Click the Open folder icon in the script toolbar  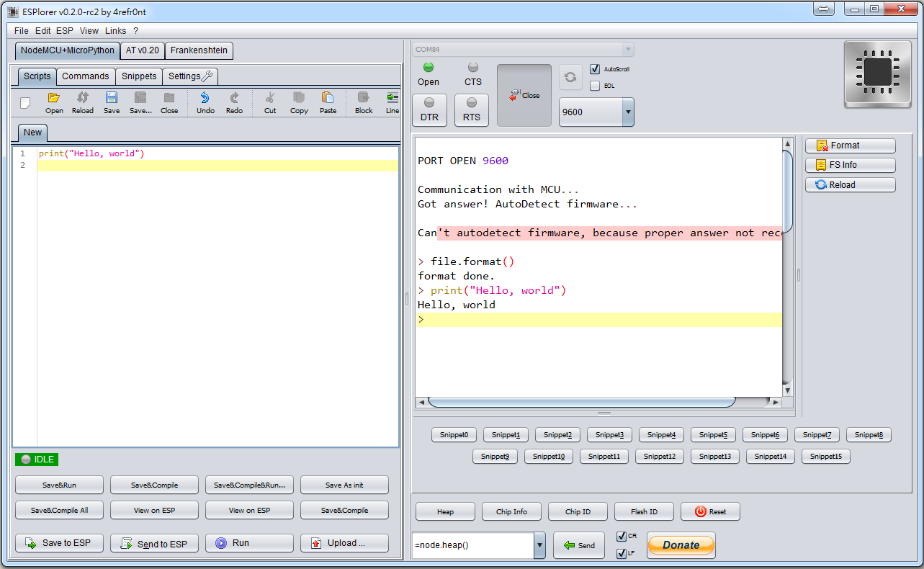tap(54, 102)
